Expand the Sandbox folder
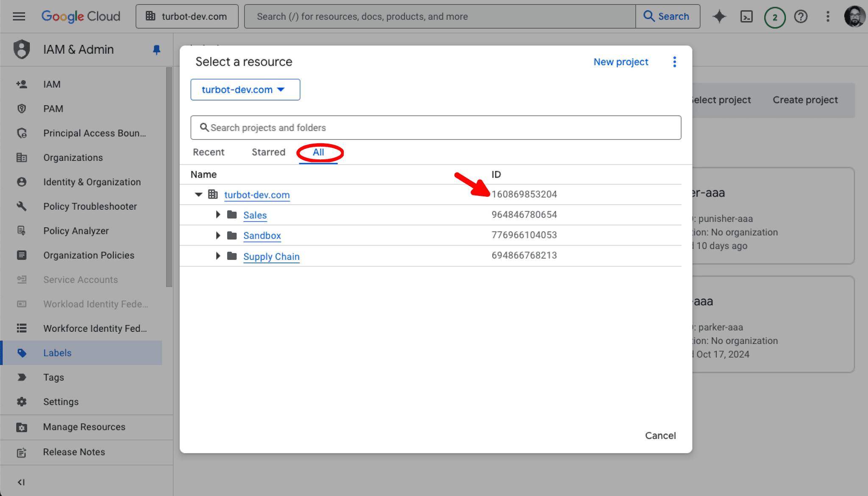868x496 pixels. coord(218,235)
